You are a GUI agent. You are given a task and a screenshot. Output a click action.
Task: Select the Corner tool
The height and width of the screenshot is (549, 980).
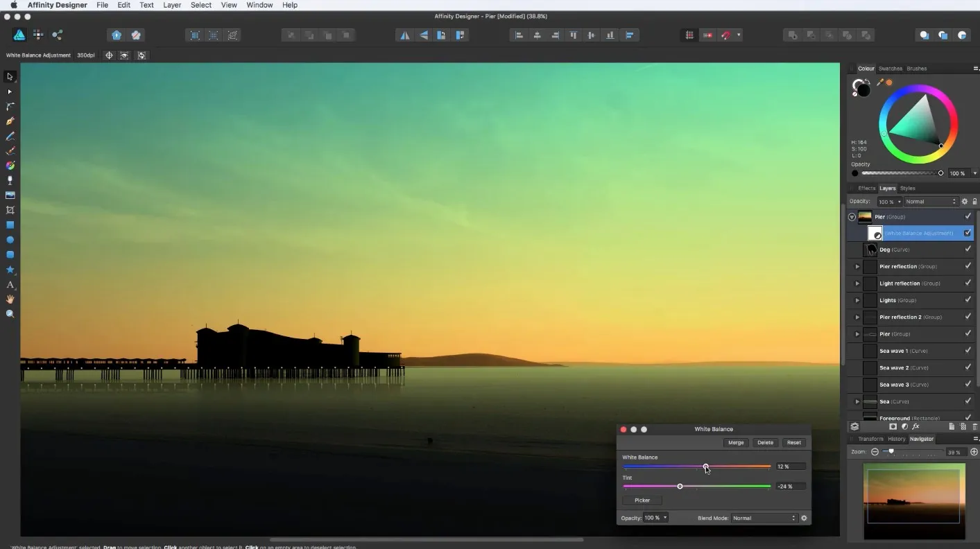click(x=10, y=107)
